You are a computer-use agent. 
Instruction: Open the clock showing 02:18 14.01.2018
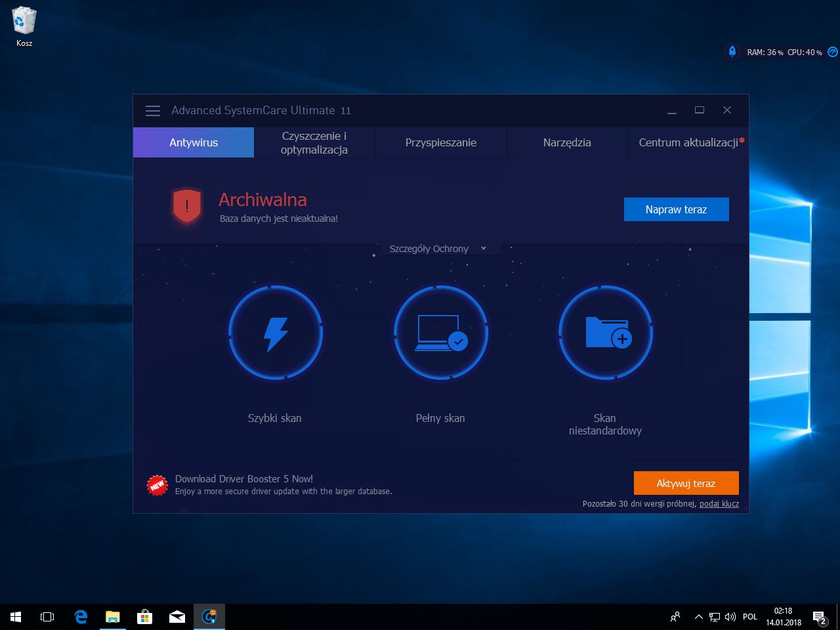tap(784, 617)
